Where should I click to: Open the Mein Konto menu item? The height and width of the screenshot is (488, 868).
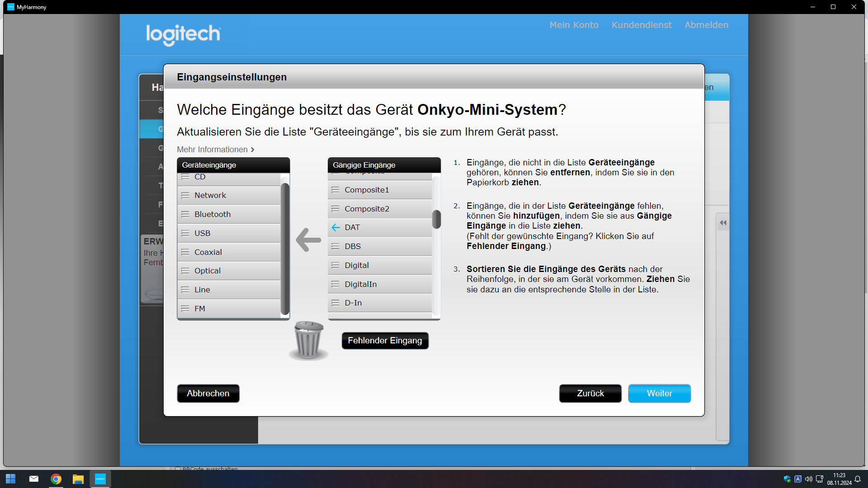[574, 25]
